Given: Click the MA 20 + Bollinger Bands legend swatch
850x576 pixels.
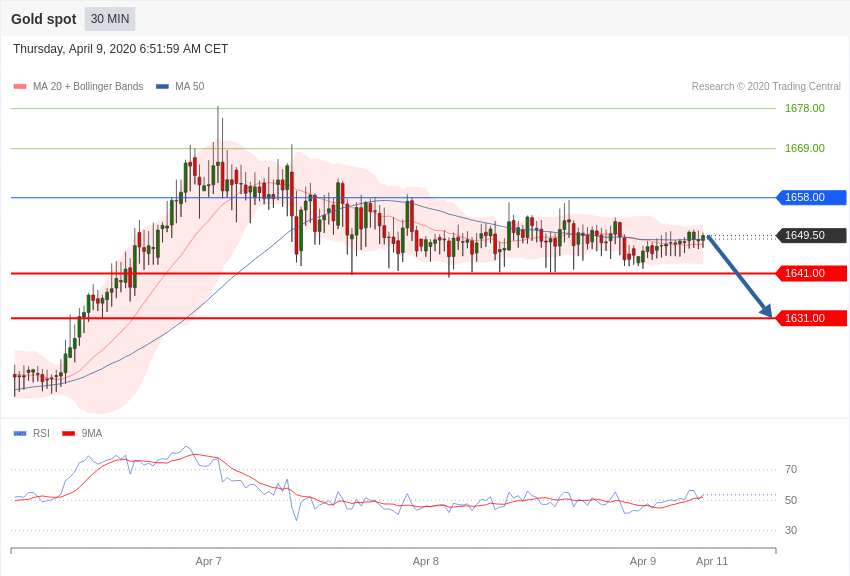Looking at the screenshot, I should 20,87.
